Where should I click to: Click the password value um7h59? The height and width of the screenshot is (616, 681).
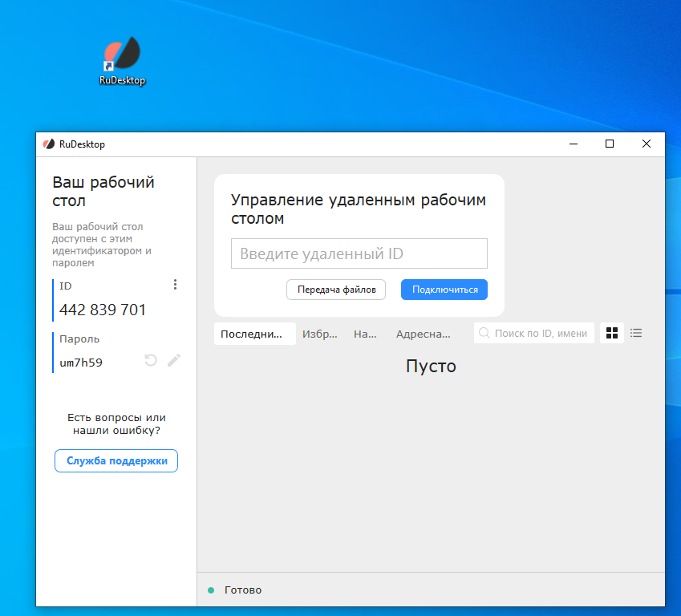(x=81, y=363)
